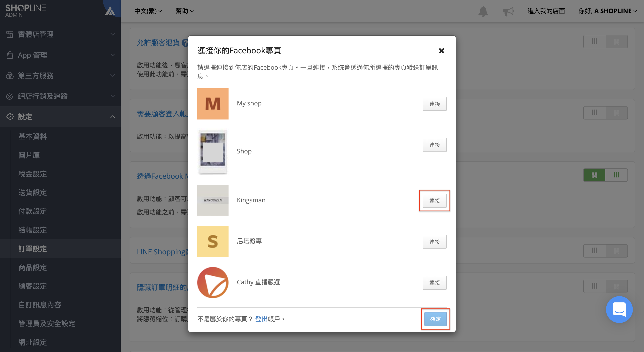Expand the 第三方服務 chevron

tap(113, 75)
